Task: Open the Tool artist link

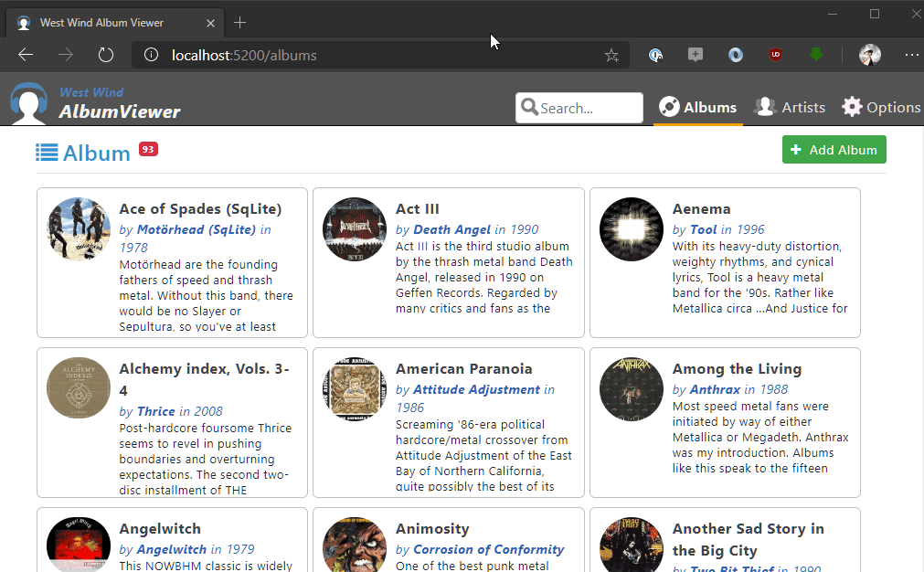Action: [703, 229]
